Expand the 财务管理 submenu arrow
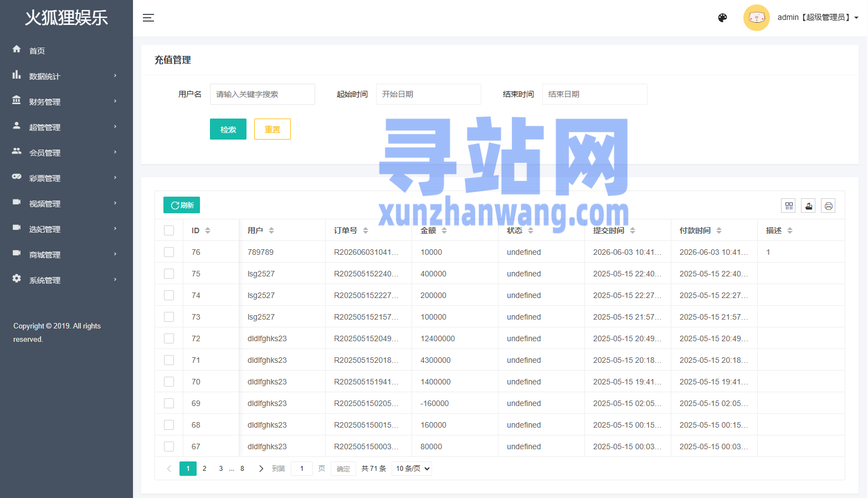This screenshot has width=868, height=498. coord(115,101)
